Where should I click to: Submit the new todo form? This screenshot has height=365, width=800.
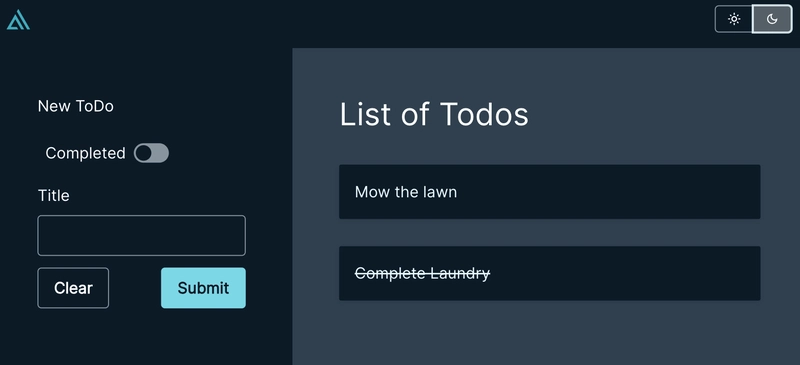203,288
